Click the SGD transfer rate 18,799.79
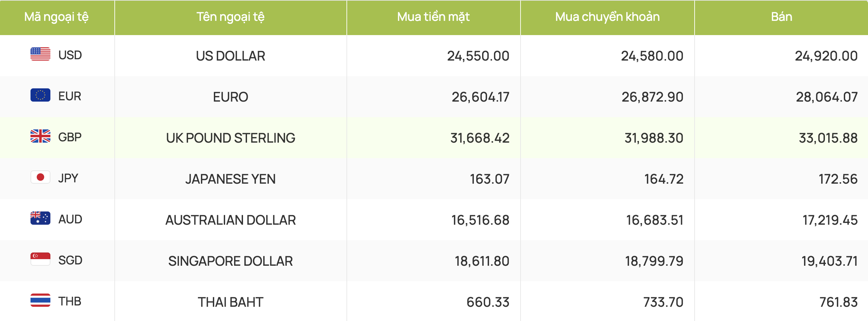Screen dimensions: 868x321 coord(654,261)
